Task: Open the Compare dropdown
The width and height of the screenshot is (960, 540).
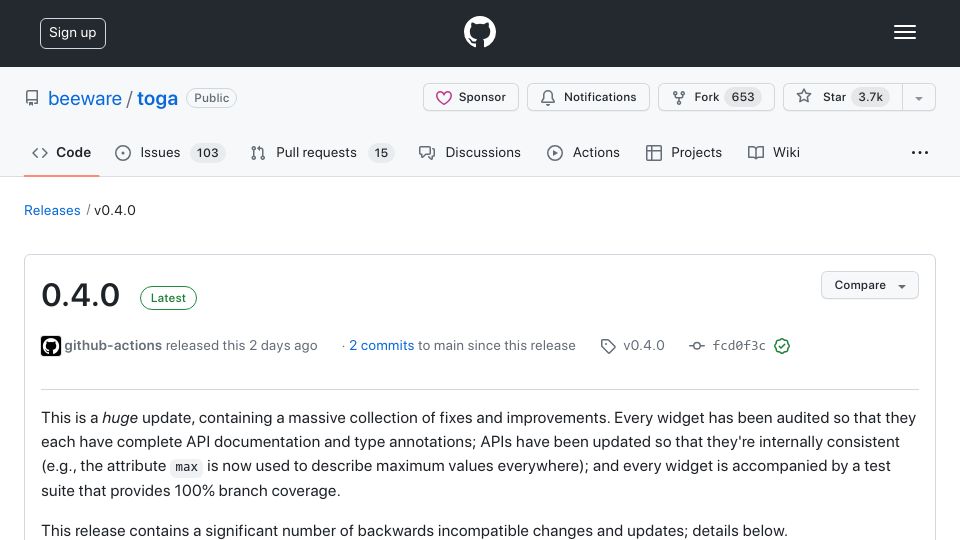Action: click(x=869, y=285)
